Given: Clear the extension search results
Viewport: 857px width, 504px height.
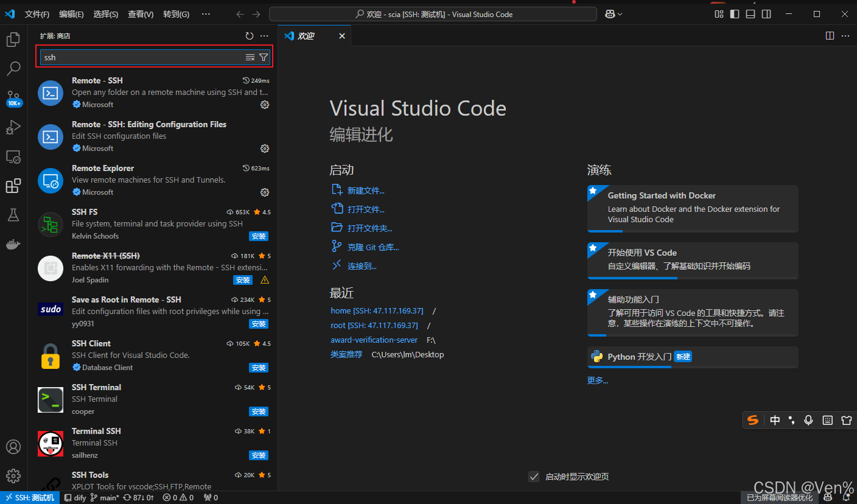Looking at the screenshot, I should click(250, 57).
